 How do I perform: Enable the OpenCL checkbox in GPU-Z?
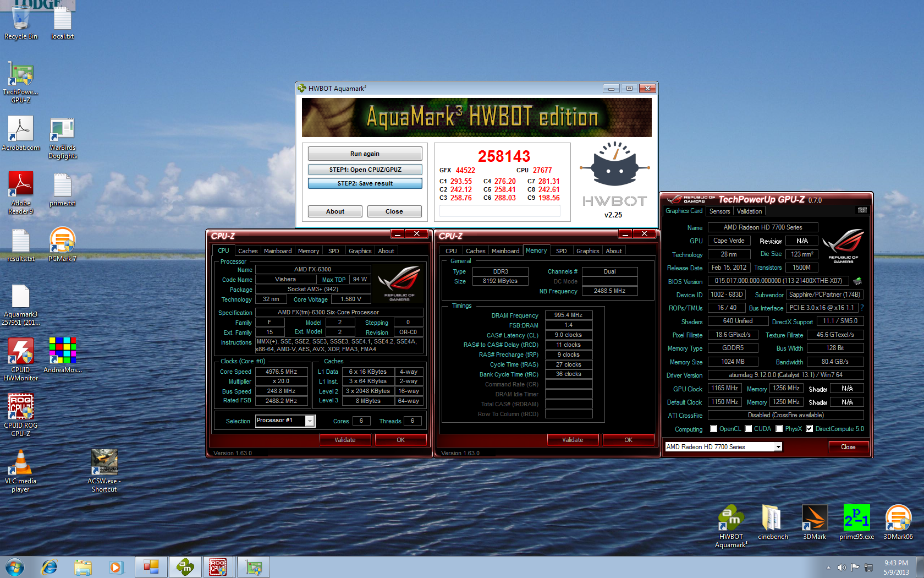point(714,429)
